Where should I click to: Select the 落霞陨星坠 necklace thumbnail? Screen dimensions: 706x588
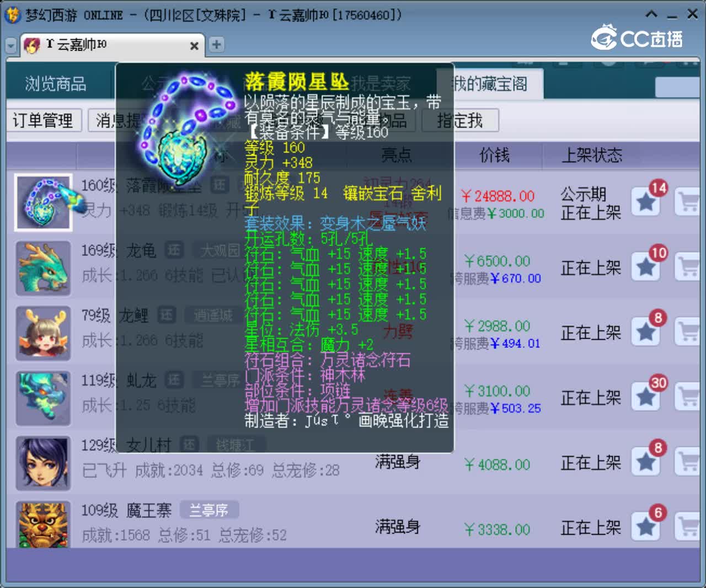tap(43, 202)
